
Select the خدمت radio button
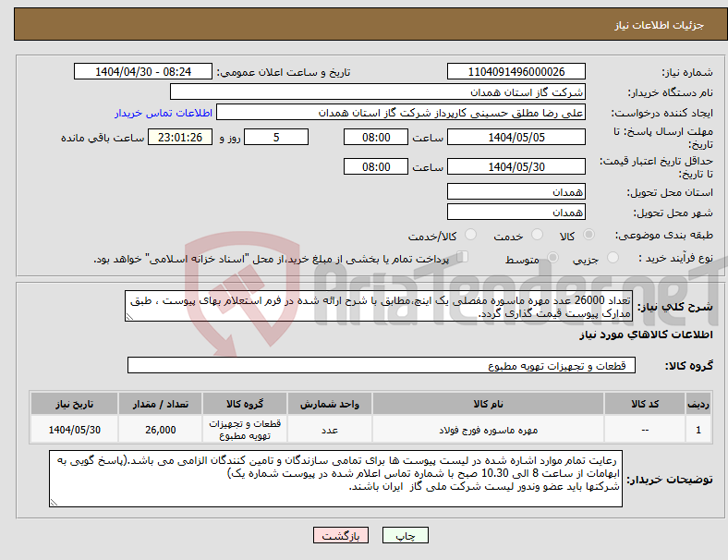tap(537, 235)
